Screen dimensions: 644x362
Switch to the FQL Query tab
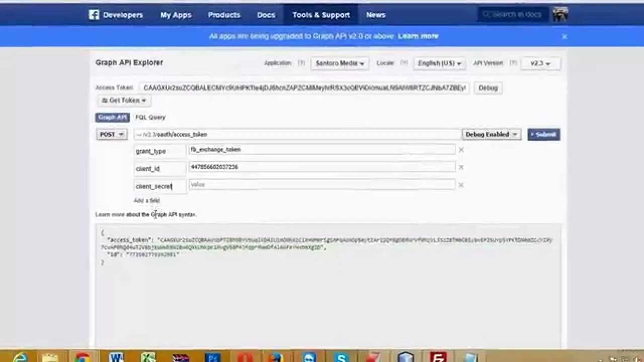(x=150, y=117)
